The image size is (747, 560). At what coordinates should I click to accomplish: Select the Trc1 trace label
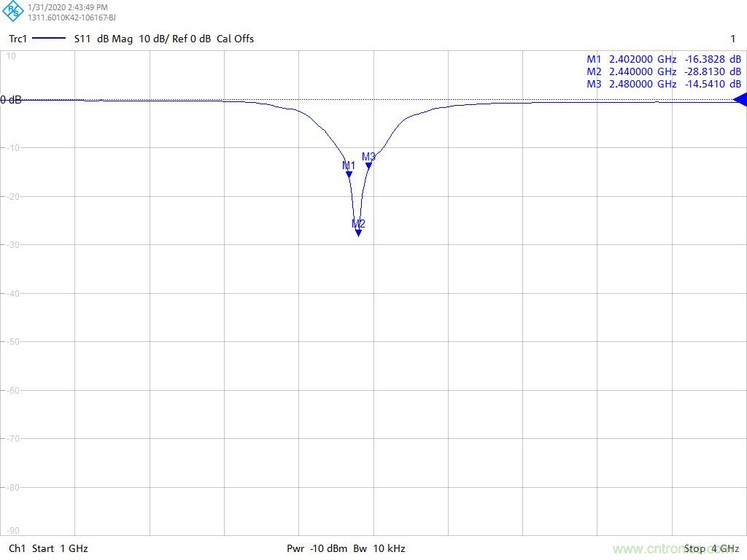18,39
